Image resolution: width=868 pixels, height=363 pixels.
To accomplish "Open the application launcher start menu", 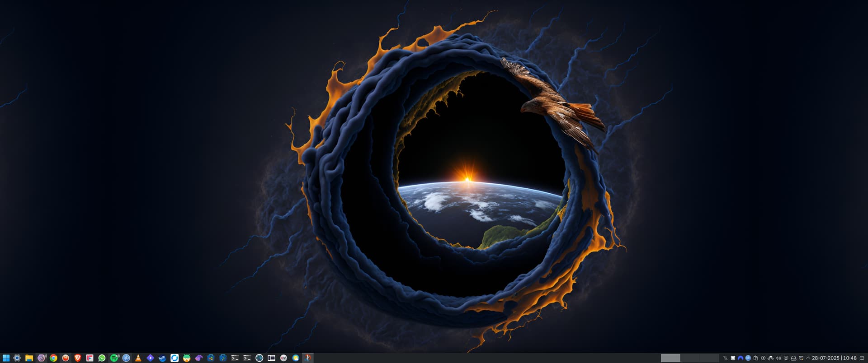I will (6, 358).
